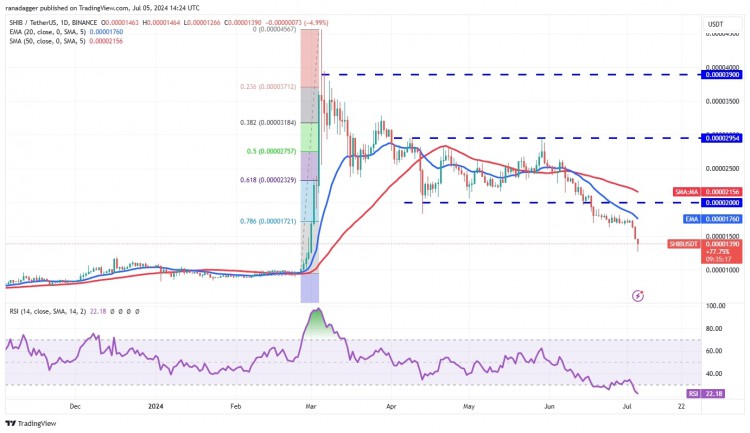This screenshot has width=750, height=433.
Task: Select the 0.382 (0.00003184) Fibonacci level
Action: (268, 122)
